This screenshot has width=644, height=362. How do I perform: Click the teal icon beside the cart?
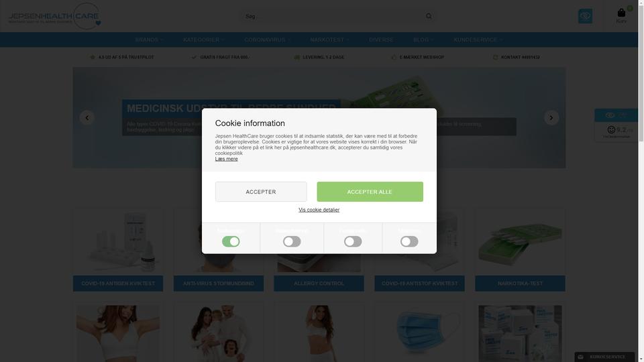point(585,16)
